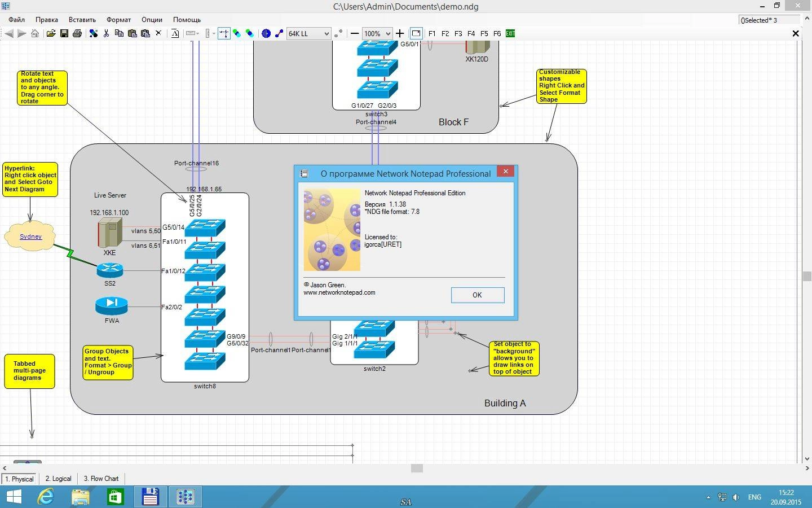This screenshot has height=508, width=812.
Task: Open the Windows Start button
Action: [14, 497]
